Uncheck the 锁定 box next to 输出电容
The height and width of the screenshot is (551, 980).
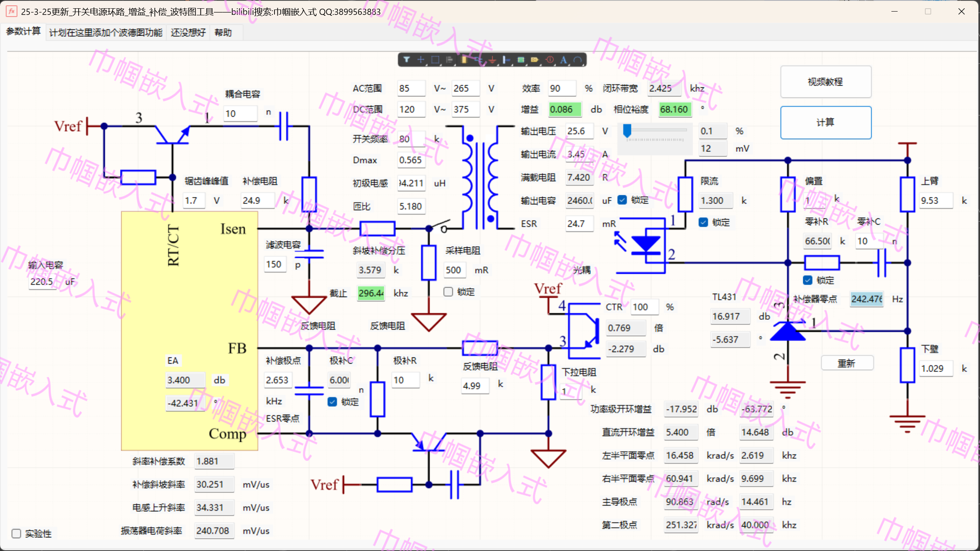pos(622,200)
